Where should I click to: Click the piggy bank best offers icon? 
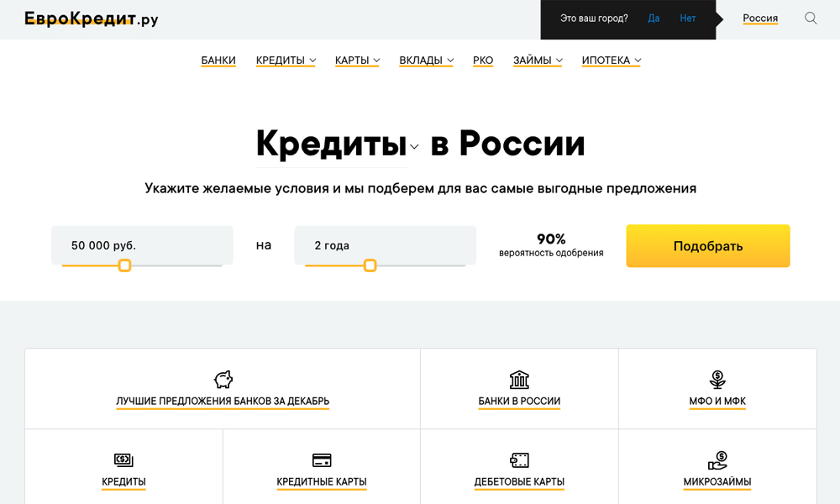coord(223,379)
